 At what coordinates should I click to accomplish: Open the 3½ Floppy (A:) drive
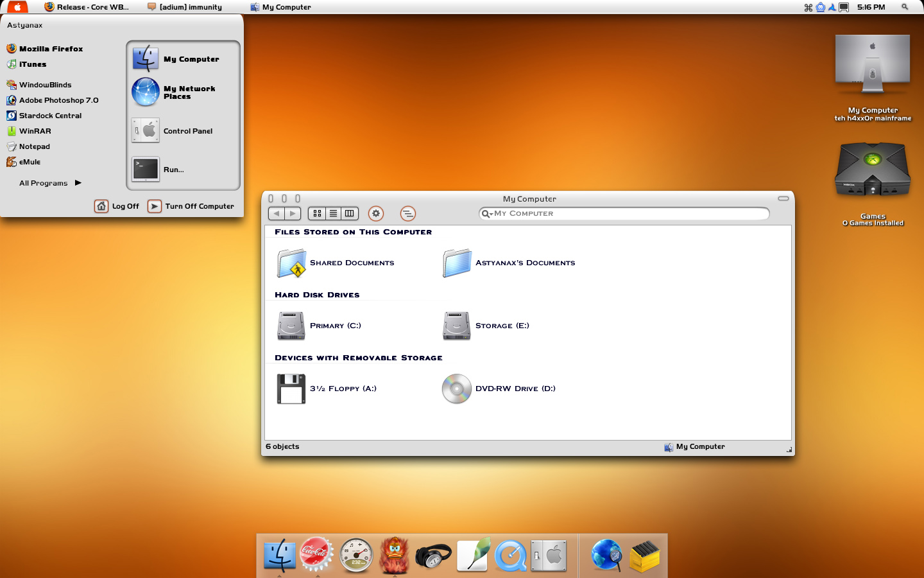(x=291, y=389)
